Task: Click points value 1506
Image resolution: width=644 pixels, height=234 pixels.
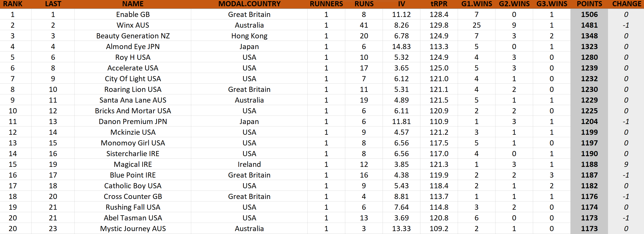Action: coord(589,14)
